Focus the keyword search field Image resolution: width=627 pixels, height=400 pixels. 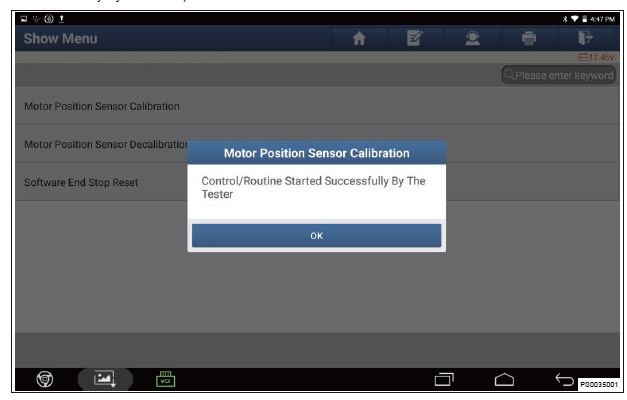tap(558, 75)
